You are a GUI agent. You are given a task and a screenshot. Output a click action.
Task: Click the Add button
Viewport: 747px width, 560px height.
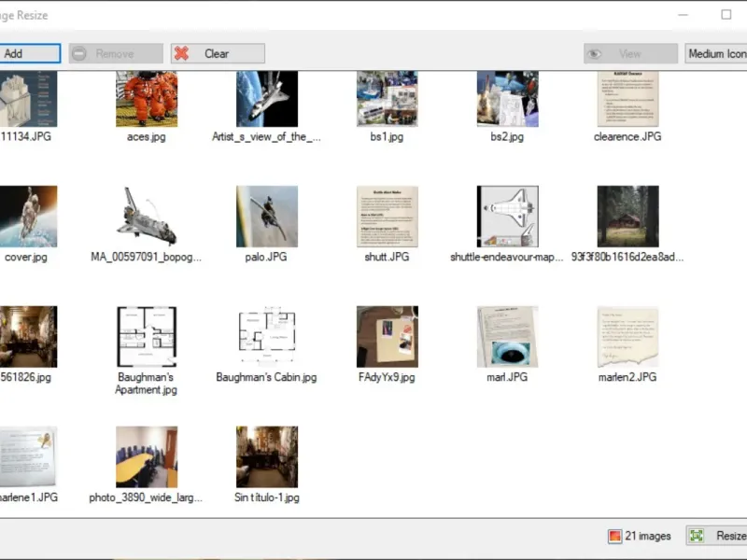[30, 53]
